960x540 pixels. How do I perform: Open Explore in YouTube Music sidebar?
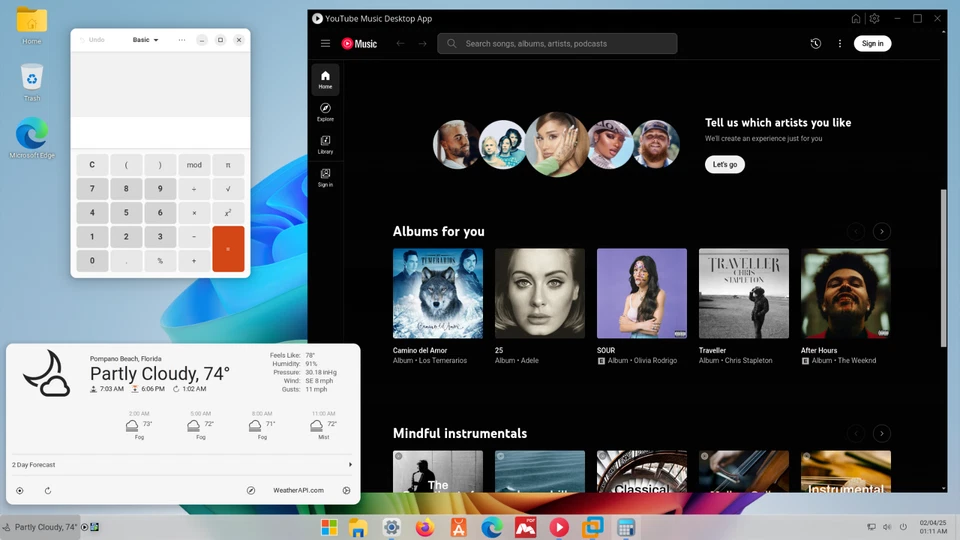point(325,112)
